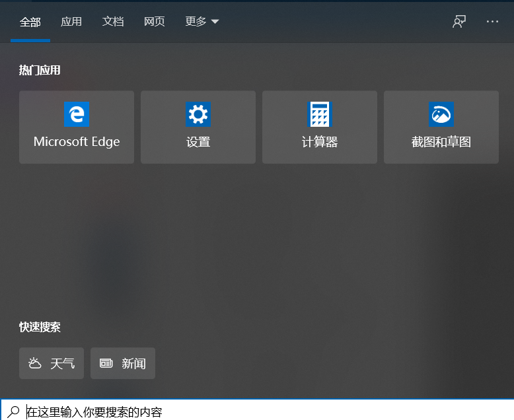Open the 设置 settings gear tile

point(198,127)
